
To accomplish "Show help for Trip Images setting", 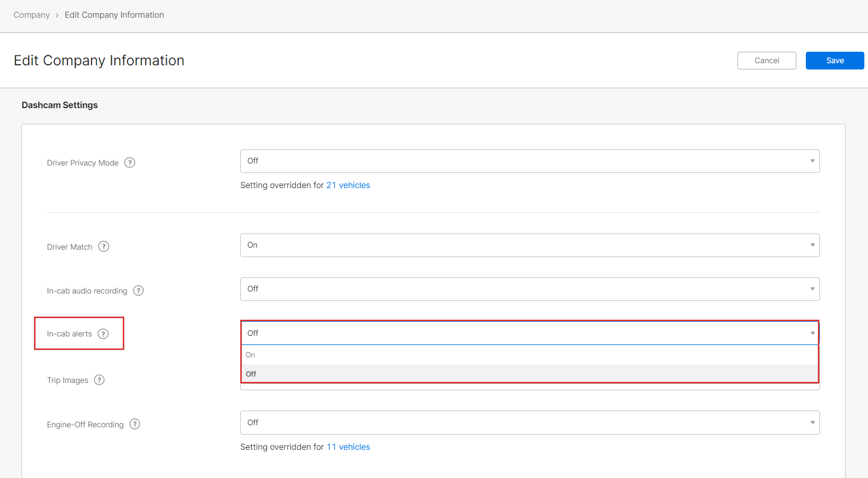I will click(99, 380).
